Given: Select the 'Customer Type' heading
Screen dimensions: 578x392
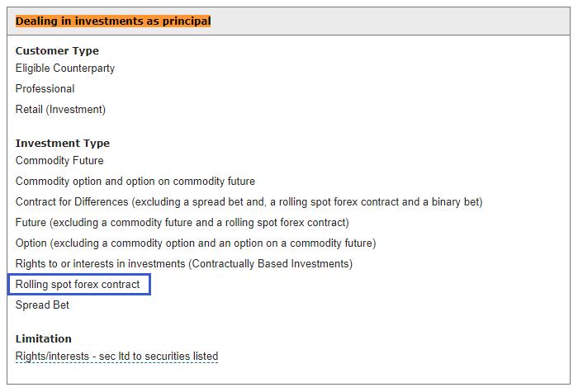Looking at the screenshot, I should tap(57, 51).
